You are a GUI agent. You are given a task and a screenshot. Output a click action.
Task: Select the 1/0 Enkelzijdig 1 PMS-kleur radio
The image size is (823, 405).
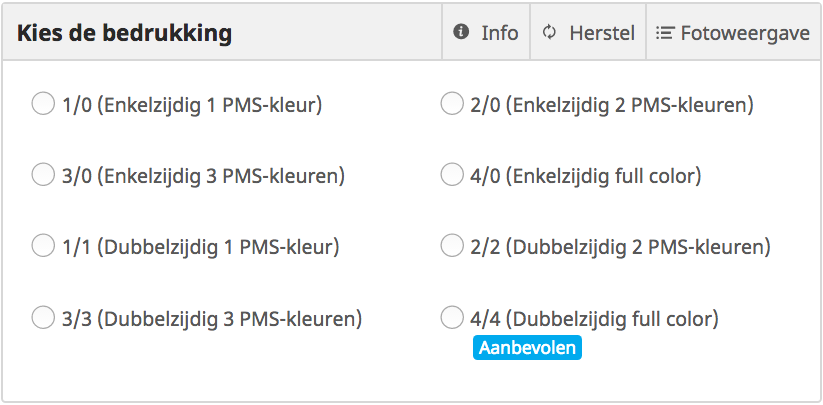pos(43,103)
